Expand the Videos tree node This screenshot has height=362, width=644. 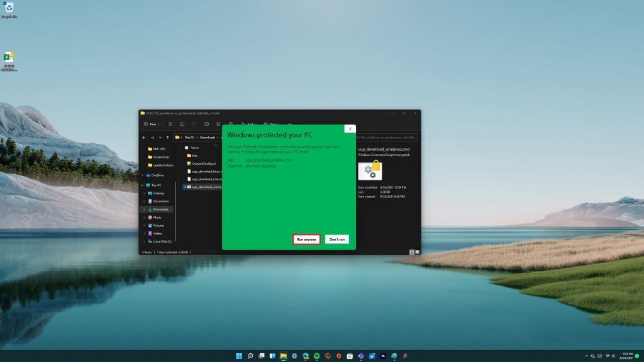point(145,234)
